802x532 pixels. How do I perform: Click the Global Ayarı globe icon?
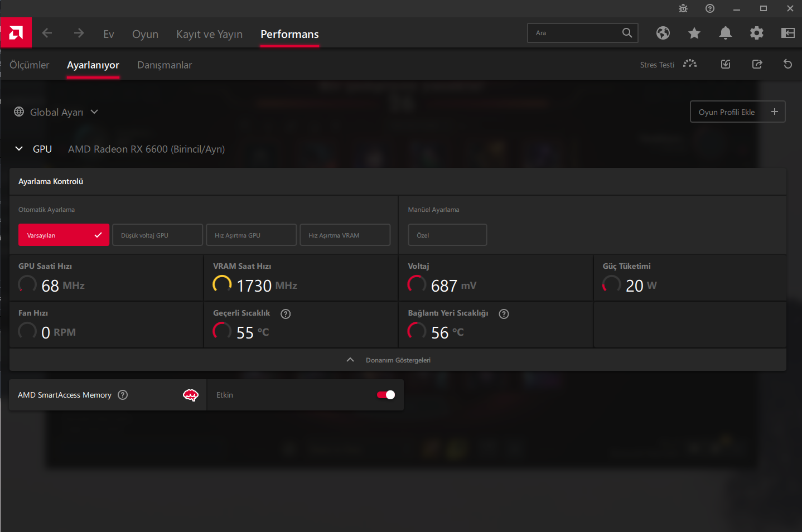pos(19,112)
